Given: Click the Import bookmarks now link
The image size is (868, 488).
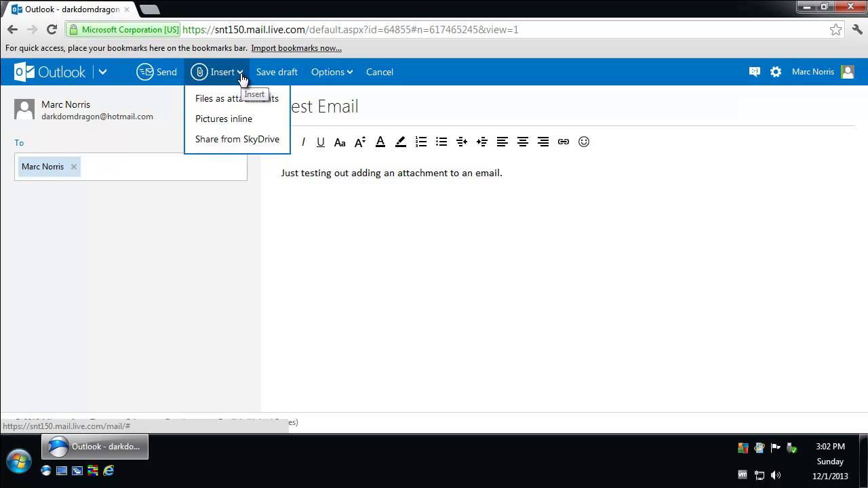Looking at the screenshot, I should (296, 48).
